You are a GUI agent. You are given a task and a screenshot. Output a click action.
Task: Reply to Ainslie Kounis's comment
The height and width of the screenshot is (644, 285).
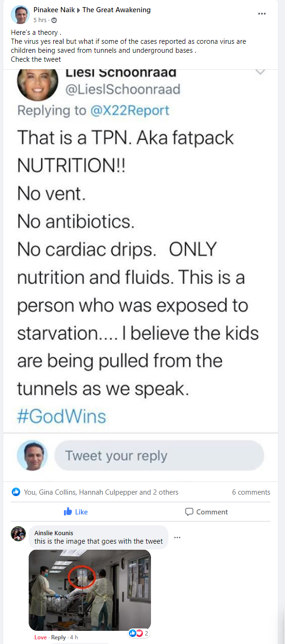pyautogui.click(x=58, y=636)
